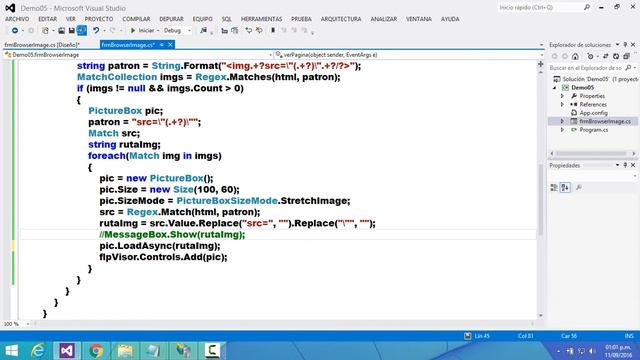
Task: Click the Navigate Backward arrow icon
Action: 15,31
